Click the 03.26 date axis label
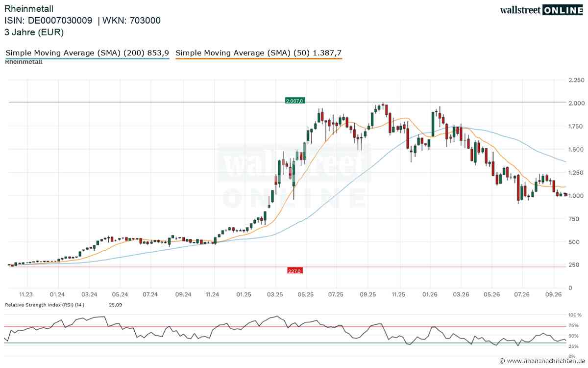The image size is (588, 368). coord(461,294)
